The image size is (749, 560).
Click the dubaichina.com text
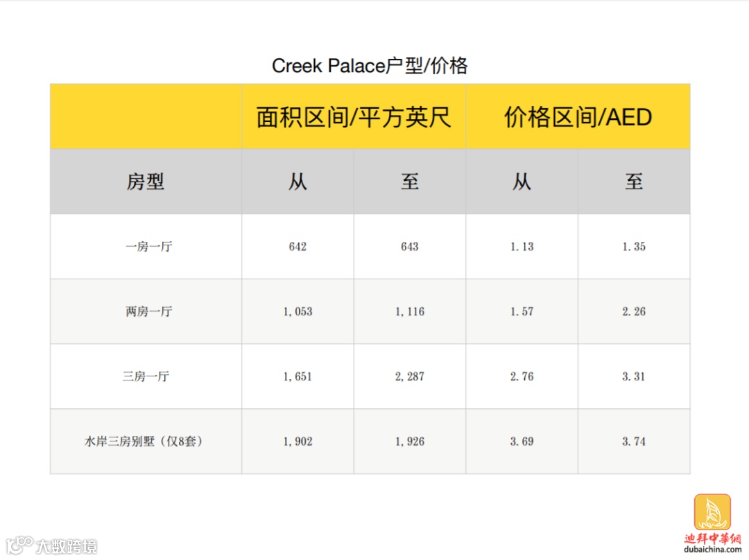coord(713,550)
